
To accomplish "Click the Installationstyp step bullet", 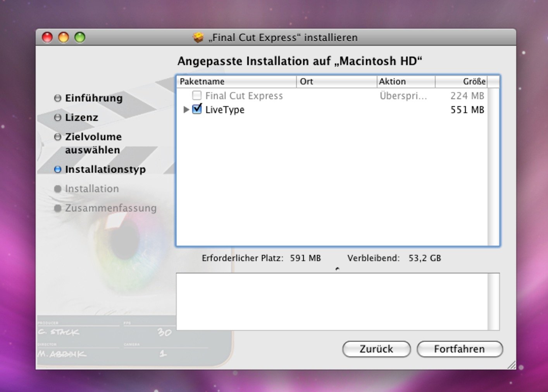I will pyautogui.click(x=58, y=169).
